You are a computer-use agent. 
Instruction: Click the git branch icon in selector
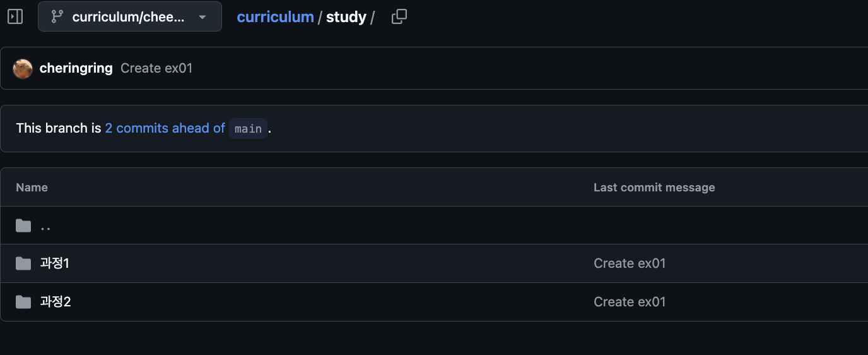(57, 17)
